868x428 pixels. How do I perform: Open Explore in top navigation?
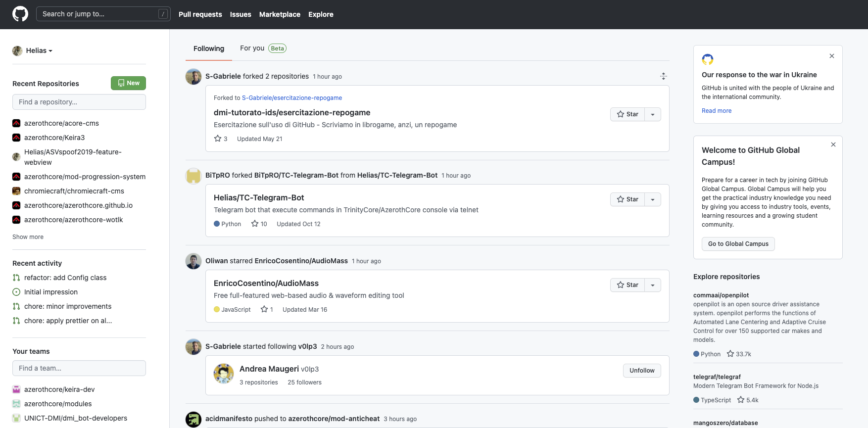click(x=321, y=14)
